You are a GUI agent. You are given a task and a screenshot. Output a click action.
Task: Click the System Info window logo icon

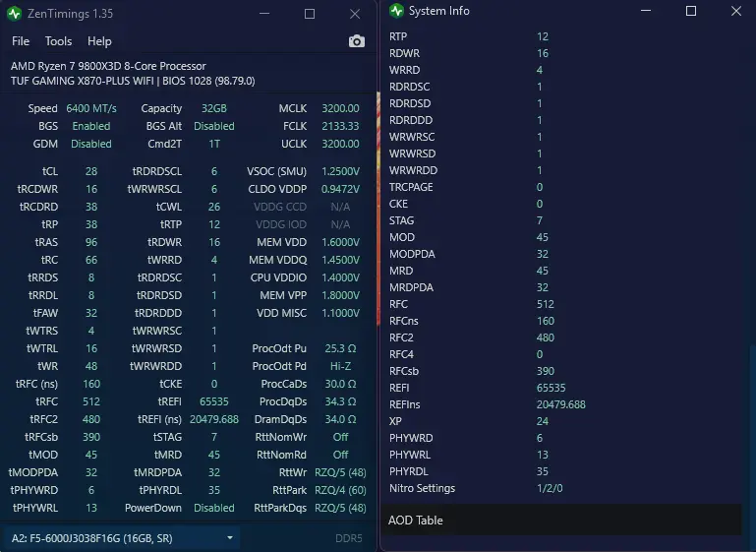pos(396,11)
